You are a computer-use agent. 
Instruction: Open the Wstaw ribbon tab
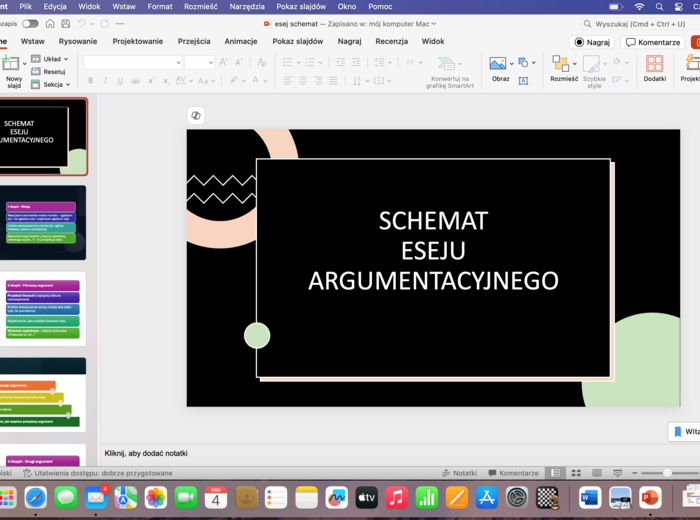click(33, 41)
